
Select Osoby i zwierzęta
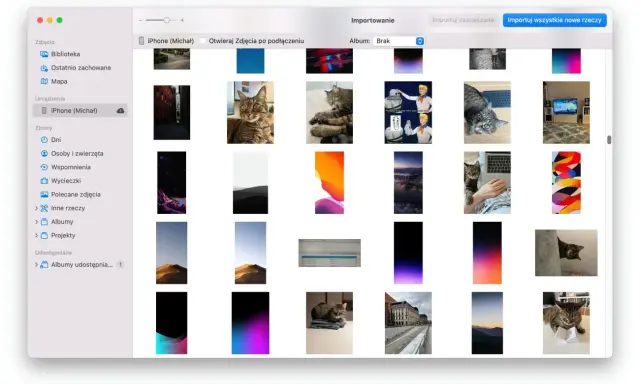[x=77, y=153]
